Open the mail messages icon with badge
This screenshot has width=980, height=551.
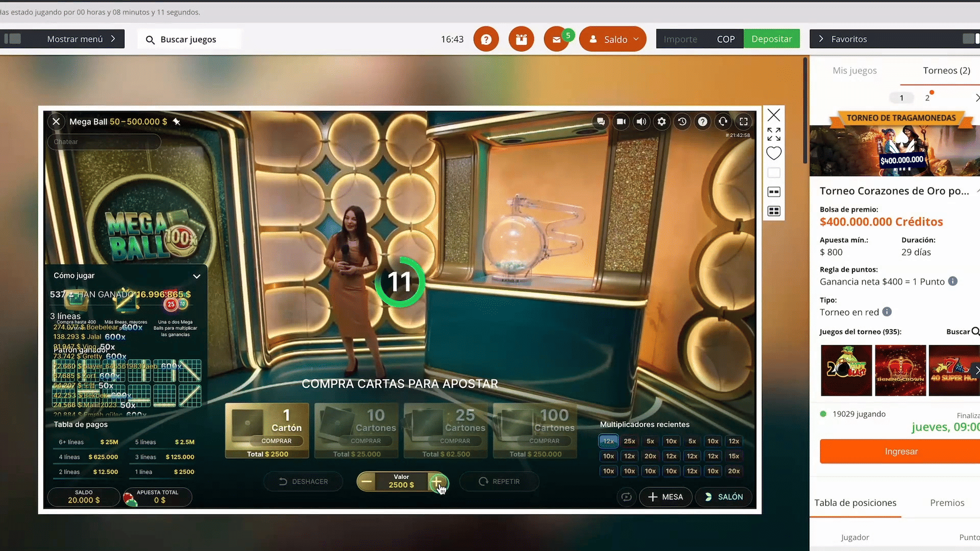(x=557, y=39)
